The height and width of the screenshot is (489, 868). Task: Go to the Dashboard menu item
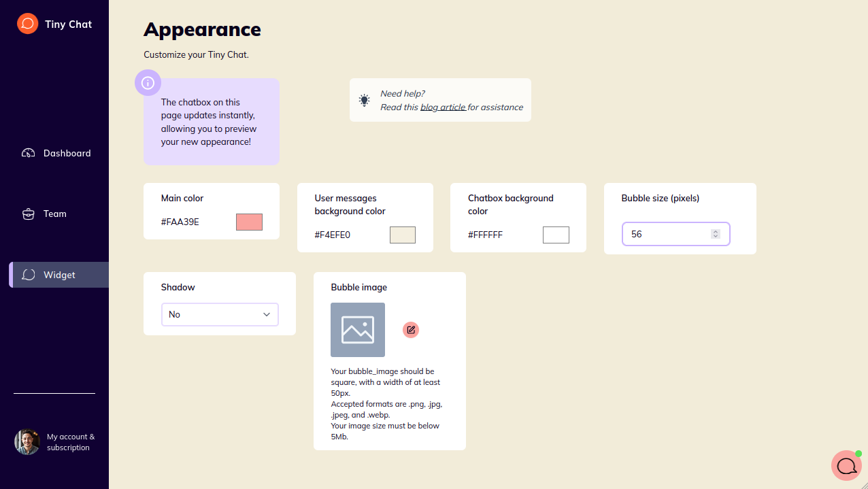click(x=67, y=153)
